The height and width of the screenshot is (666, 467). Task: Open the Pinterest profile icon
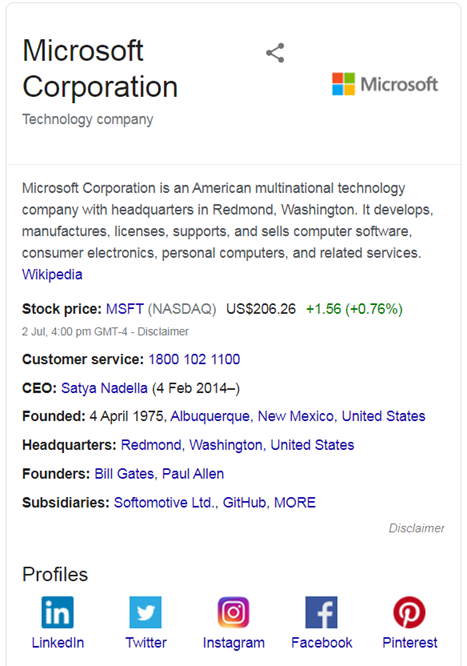click(409, 612)
